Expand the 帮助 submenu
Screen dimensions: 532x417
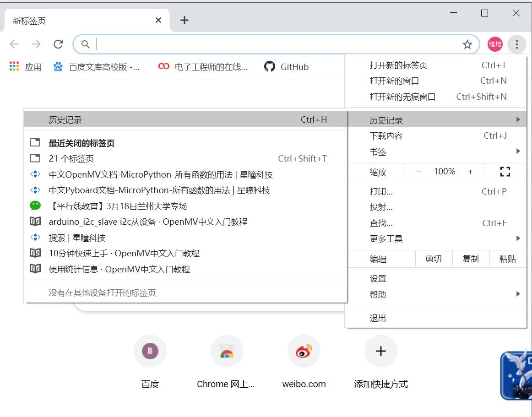[377, 294]
